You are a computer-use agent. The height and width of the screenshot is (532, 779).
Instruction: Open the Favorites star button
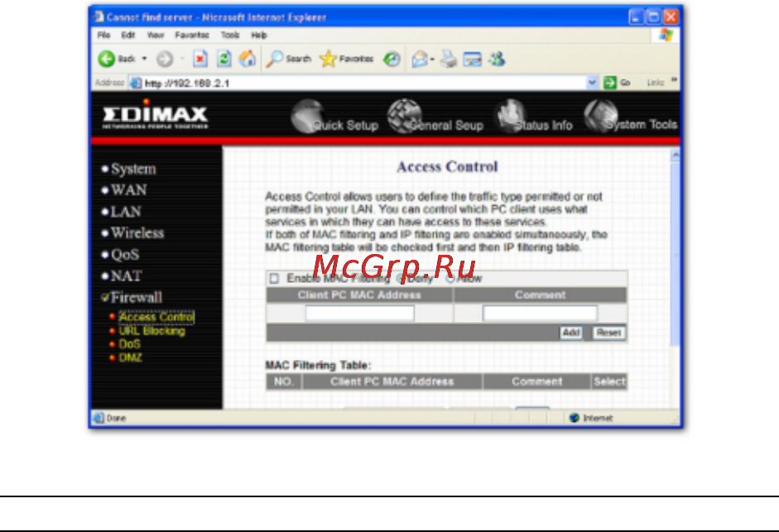[x=346, y=59]
